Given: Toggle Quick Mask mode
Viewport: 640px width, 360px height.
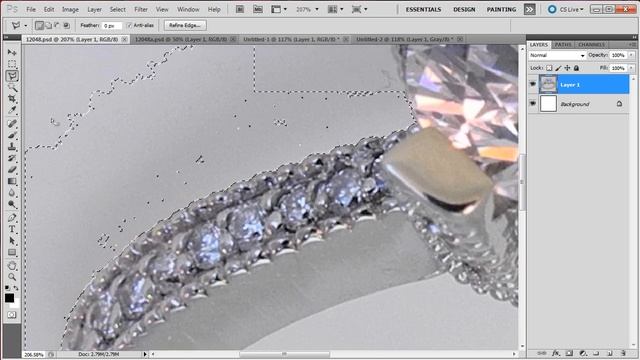Looking at the screenshot, I should coord(12,315).
